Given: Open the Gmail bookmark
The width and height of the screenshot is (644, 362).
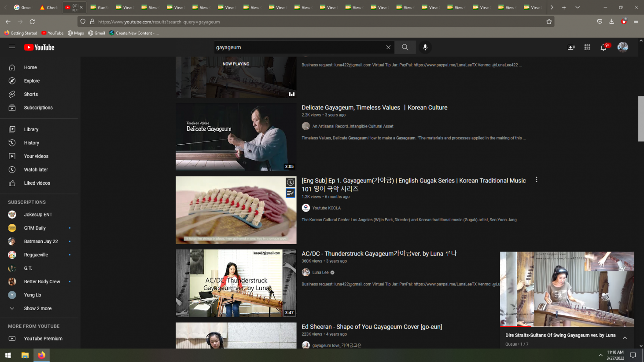Looking at the screenshot, I should click(x=97, y=33).
